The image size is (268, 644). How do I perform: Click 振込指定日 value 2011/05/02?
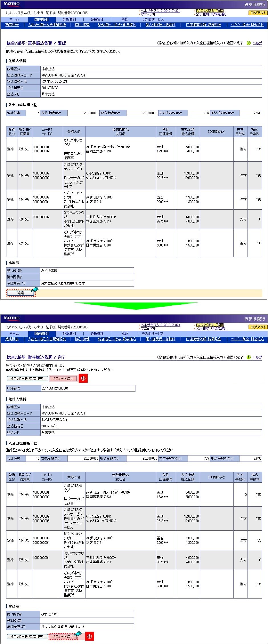(x=50, y=88)
